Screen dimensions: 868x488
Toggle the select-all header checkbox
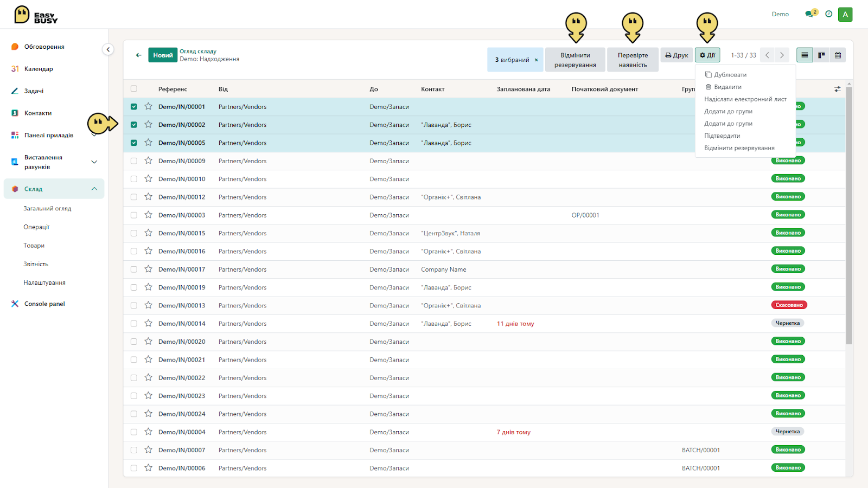[x=134, y=89]
